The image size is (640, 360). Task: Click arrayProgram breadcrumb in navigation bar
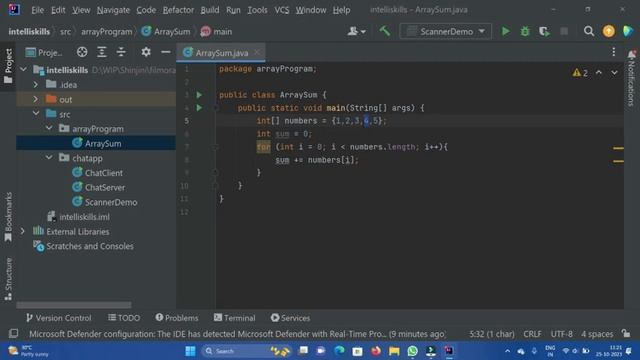coord(107,31)
